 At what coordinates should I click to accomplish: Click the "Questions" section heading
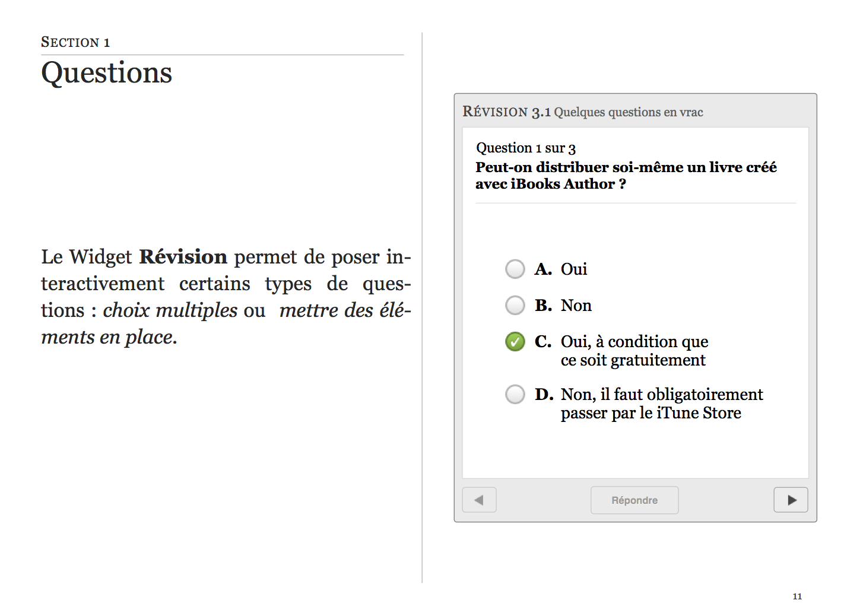click(x=107, y=73)
